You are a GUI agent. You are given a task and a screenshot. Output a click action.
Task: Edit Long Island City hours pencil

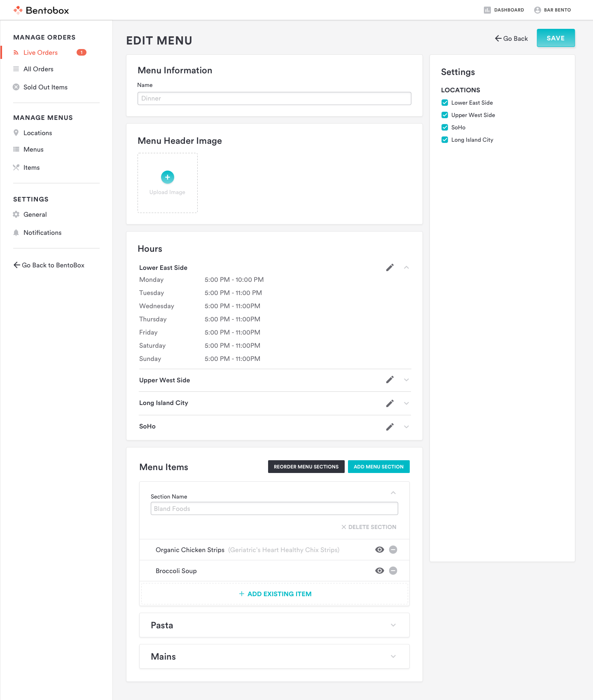[390, 403]
